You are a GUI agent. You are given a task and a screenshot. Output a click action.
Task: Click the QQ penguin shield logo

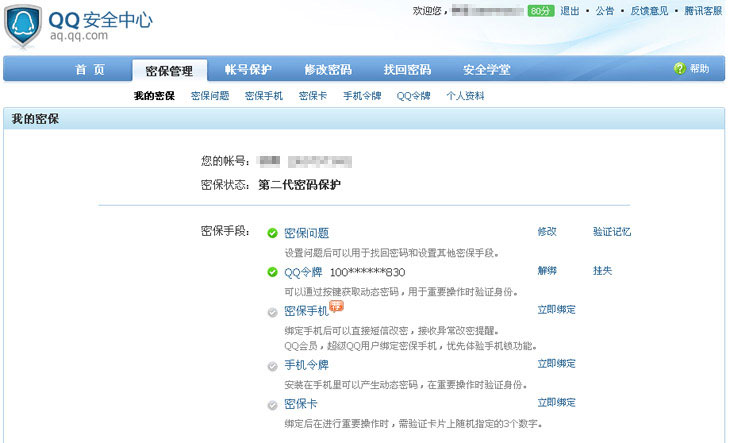(x=23, y=27)
